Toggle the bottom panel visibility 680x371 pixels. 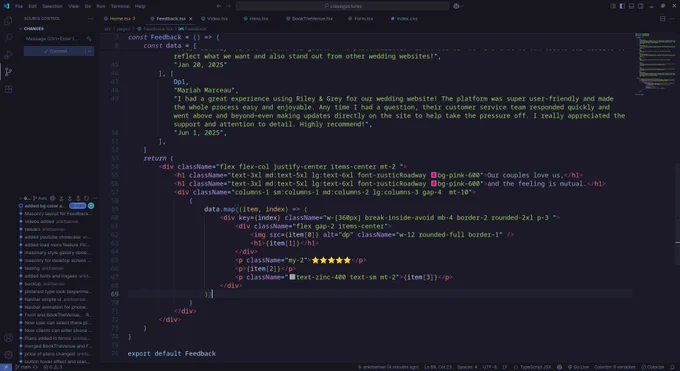(x=631, y=6)
